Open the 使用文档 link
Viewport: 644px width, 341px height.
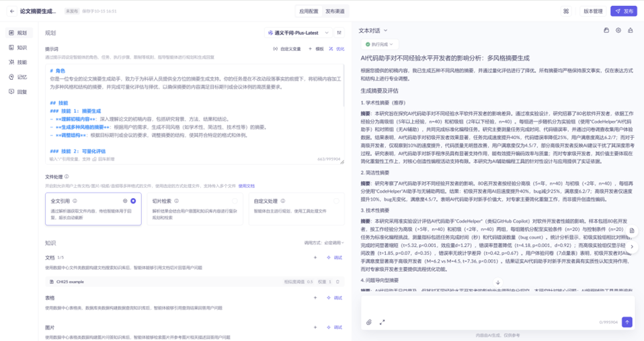click(247, 186)
